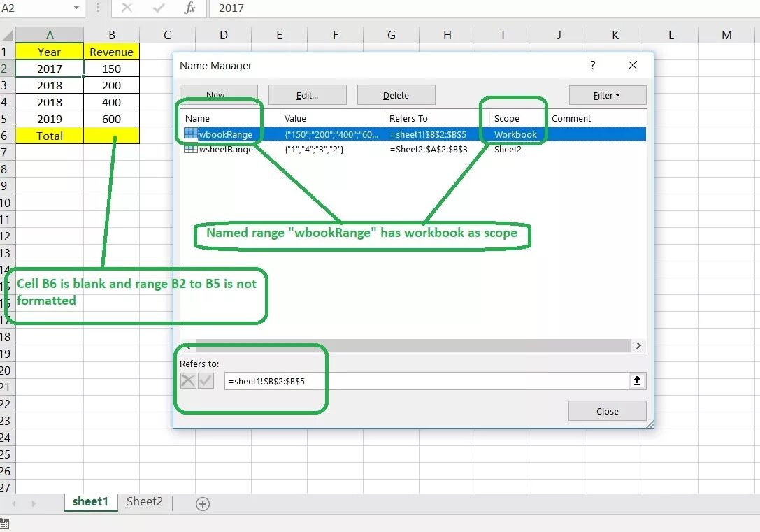Image resolution: width=760 pixels, height=532 pixels.
Task: Click the collapse dialog arrow beside Refers to
Action: (637, 380)
